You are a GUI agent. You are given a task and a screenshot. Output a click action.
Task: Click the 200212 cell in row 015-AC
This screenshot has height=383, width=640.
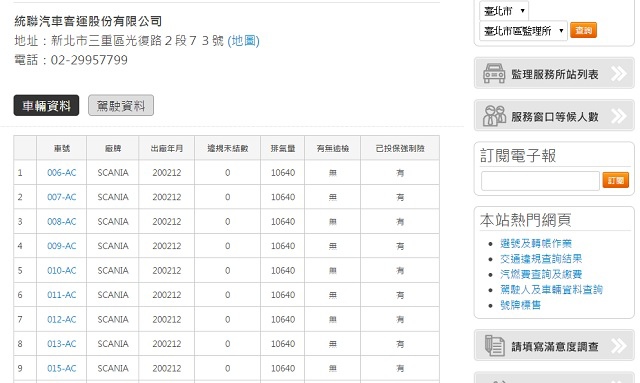point(167,368)
